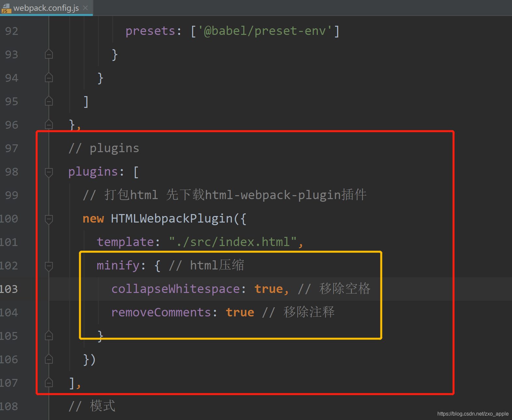Viewport: 512px width, 420px height.
Task: Click the '// 模式' comment at line 108
Action: coord(92,406)
